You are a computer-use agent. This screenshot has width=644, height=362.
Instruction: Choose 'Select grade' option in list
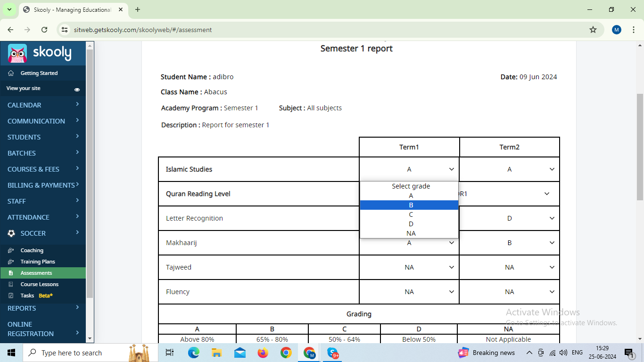click(x=409, y=186)
